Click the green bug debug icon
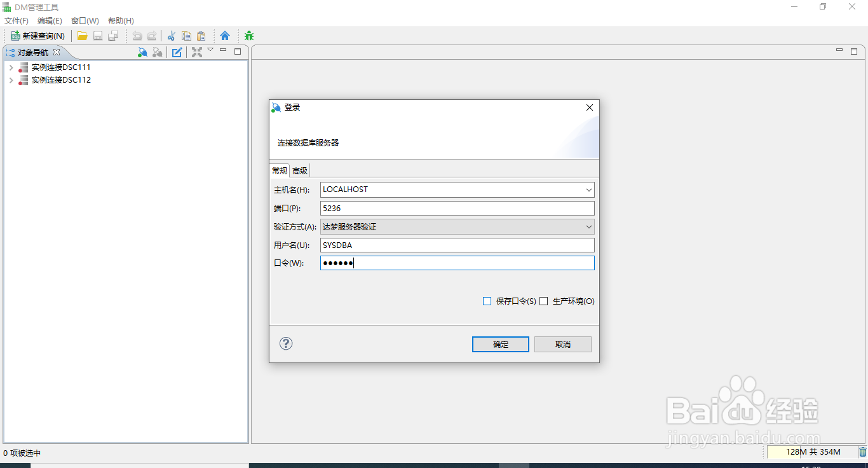The width and height of the screenshot is (868, 468). 249,36
